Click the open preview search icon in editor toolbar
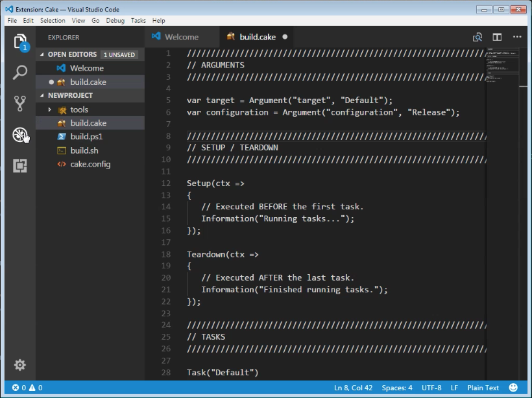 pyautogui.click(x=478, y=37)
